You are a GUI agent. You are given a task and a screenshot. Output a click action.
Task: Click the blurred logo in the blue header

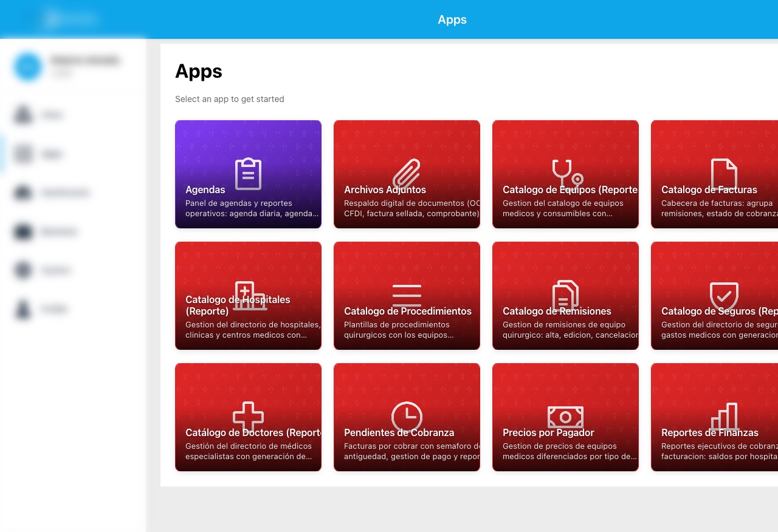pyautogui.click(x=71, y=19)
